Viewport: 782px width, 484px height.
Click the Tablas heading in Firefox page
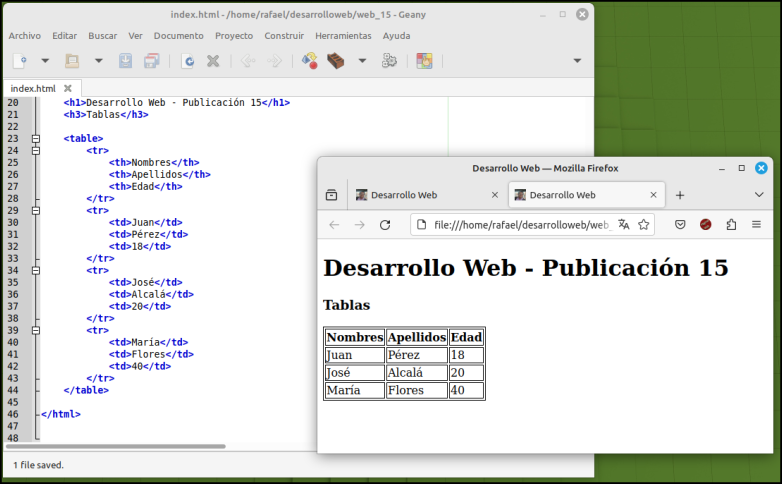(347, 305)
